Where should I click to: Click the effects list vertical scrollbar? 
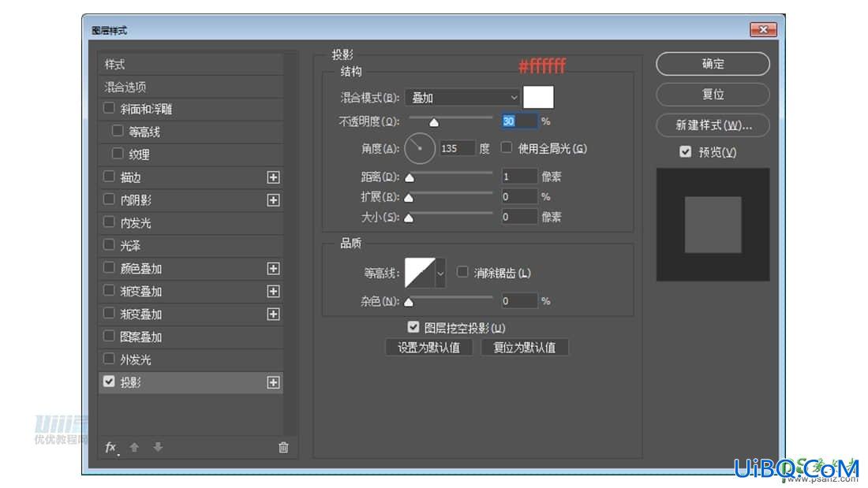[x=290, y=244]
